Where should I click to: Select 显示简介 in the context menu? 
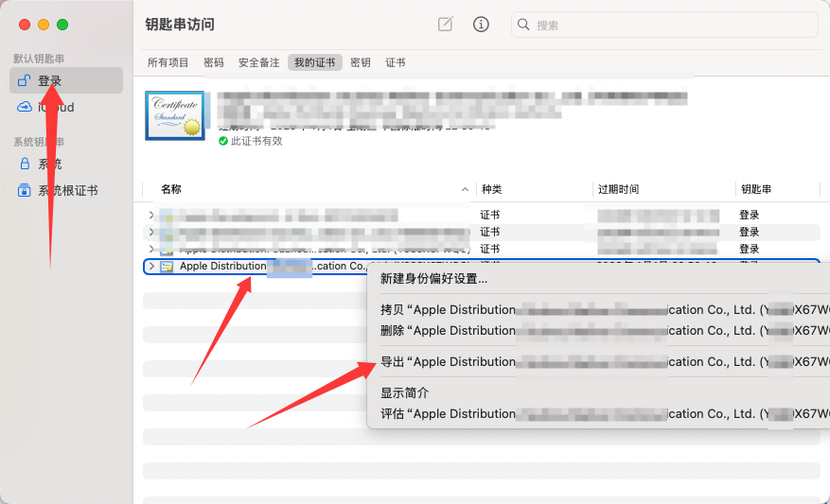pyautogui.click(x=404, y=393)
